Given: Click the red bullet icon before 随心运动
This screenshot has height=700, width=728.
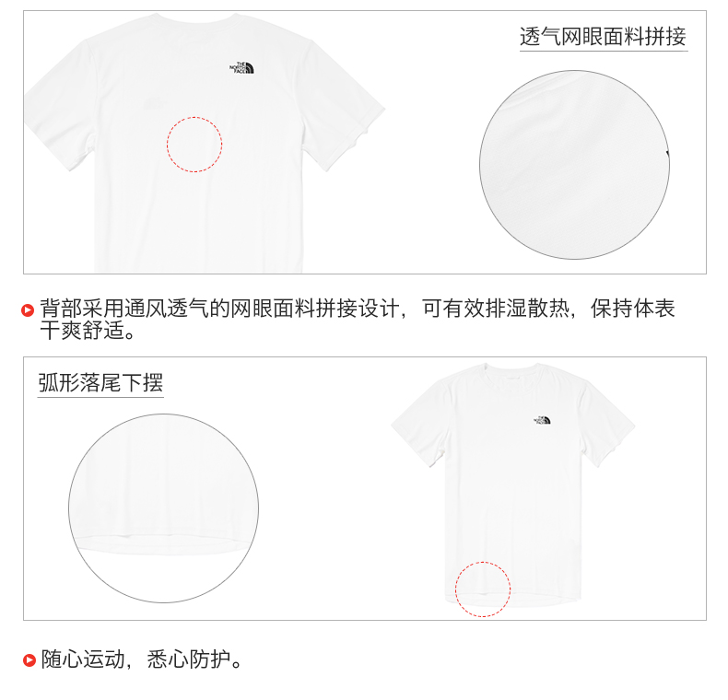Looking at the screenshot, I should (x=29, y=660).
